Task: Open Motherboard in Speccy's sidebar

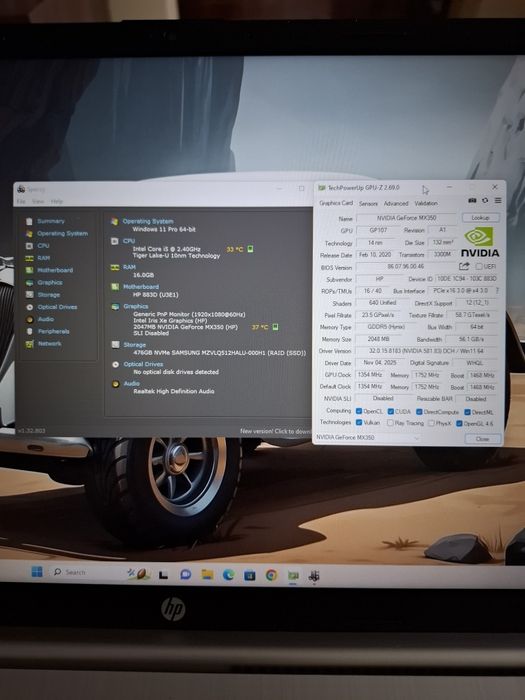Action: coord(55,270)
